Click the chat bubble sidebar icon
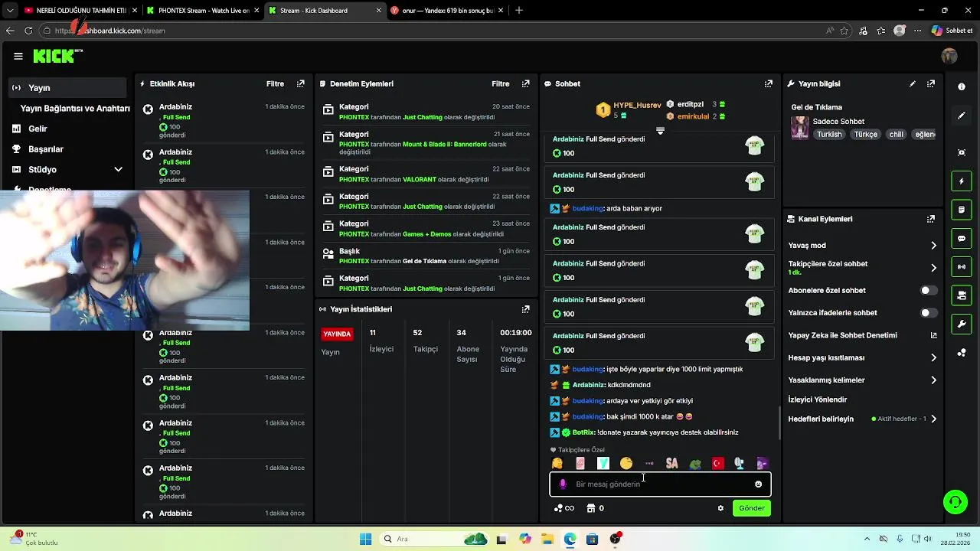The height and width of the screenshot is (551, 980). [x=962, y=238]
